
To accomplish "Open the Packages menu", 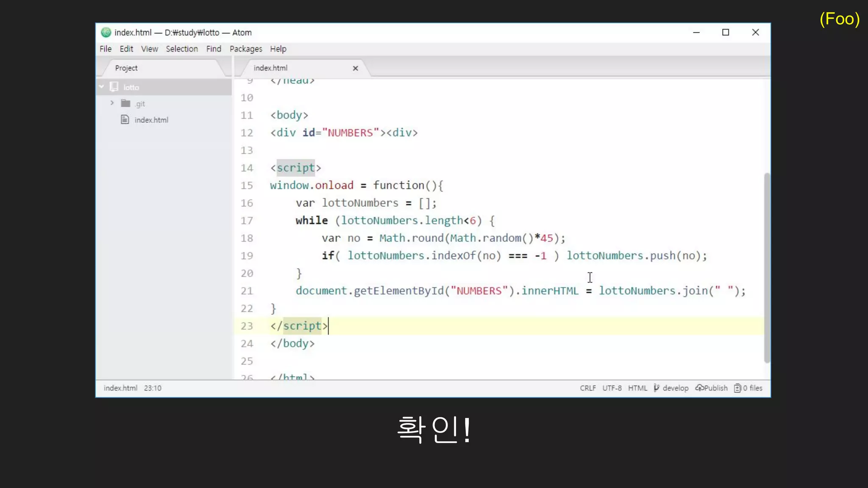I will (245, 49).
